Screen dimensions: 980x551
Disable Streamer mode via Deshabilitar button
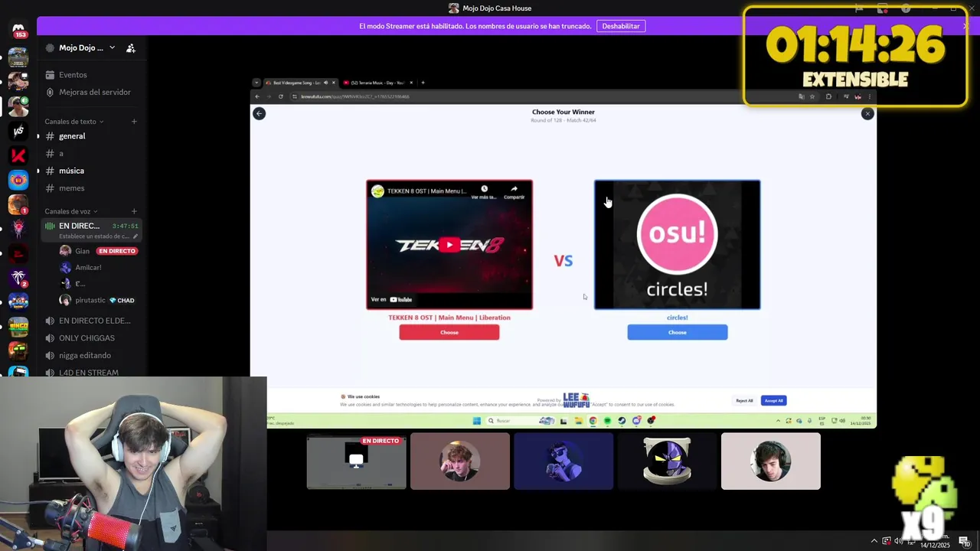[x=621, y=26]
